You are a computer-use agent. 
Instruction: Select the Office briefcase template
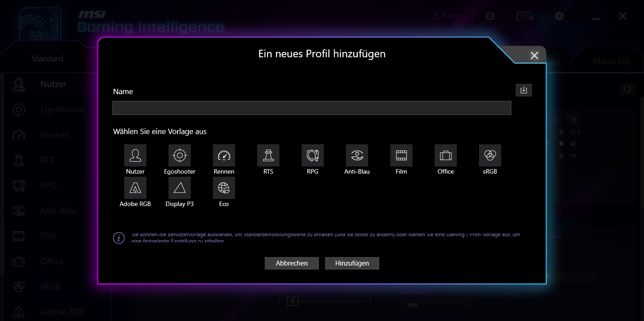tap(446, 155)
